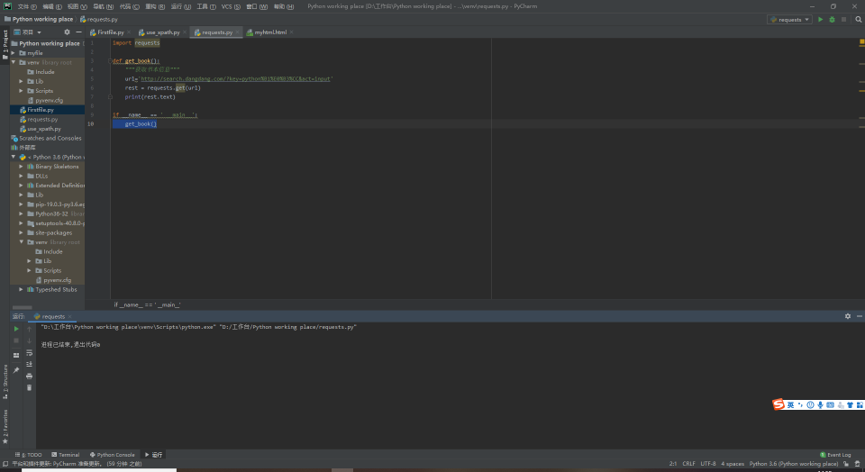Open Run panel settings gear
This screenshot has width=865, height=472.
848,316
